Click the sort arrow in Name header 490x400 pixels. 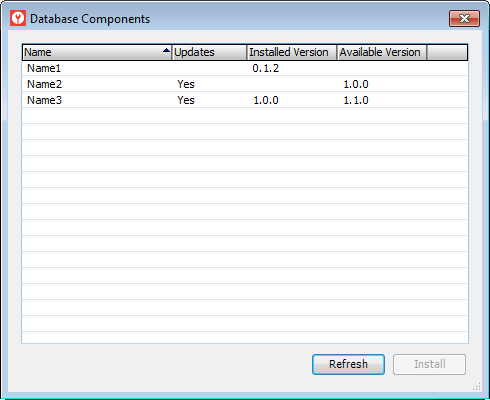click(166, 51)
